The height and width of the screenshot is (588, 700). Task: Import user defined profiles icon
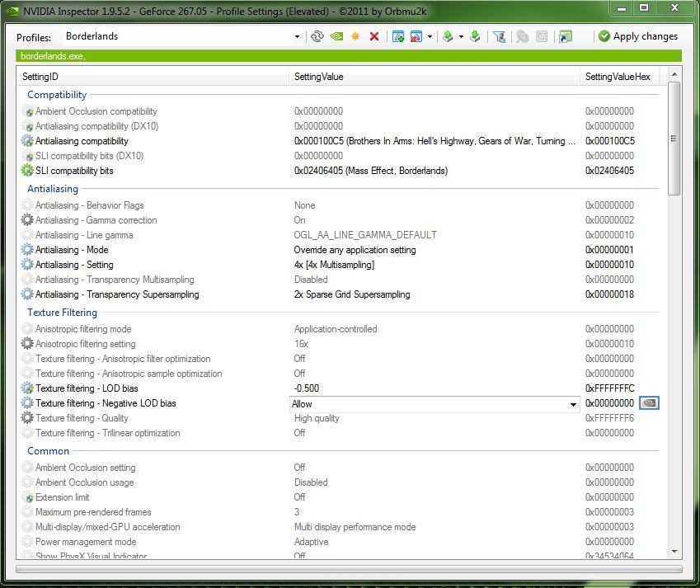(475, 36)
